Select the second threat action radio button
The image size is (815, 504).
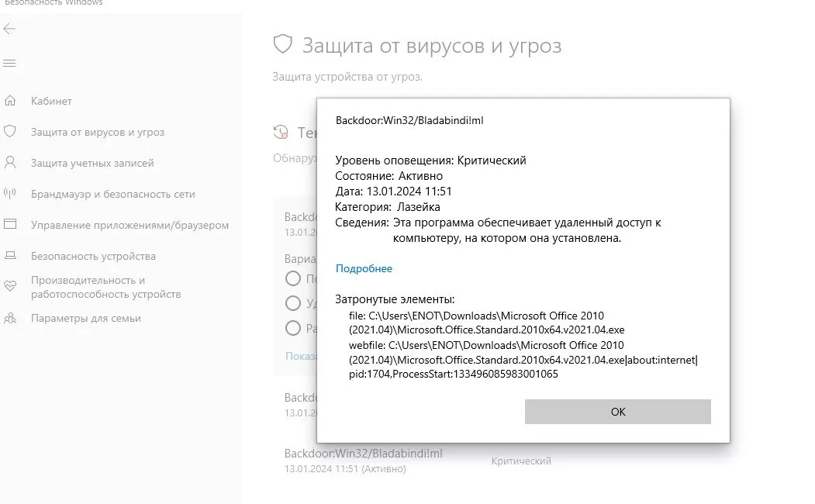pos(293,303)
